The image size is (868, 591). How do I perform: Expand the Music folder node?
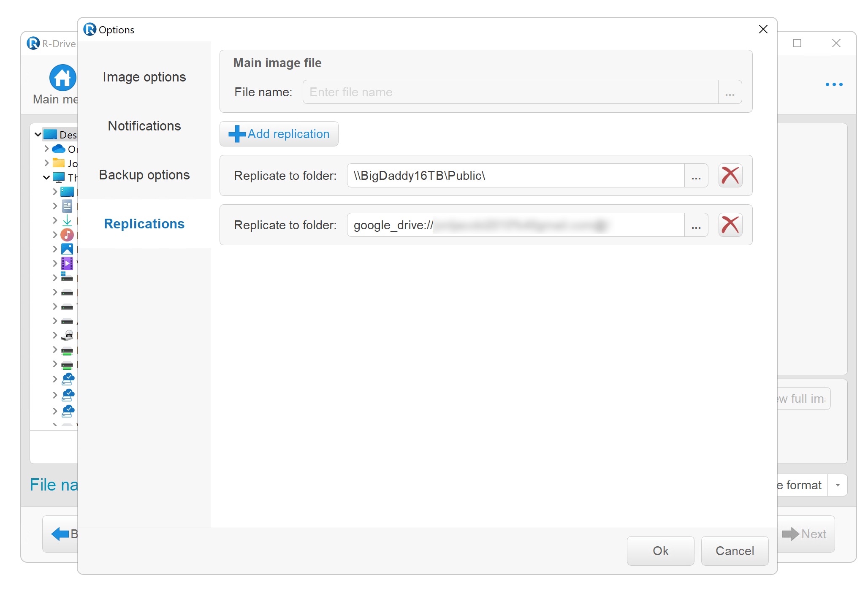coord(55,235)
